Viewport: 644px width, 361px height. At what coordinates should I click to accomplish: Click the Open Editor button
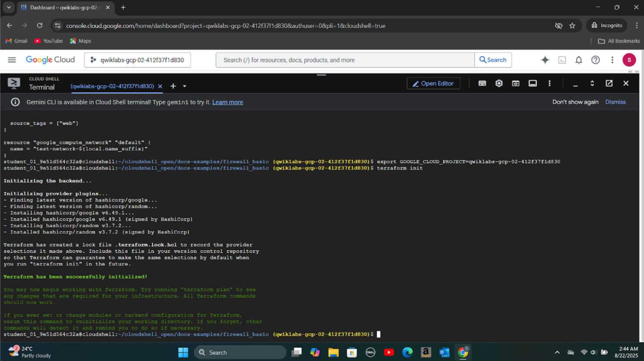(x=433, y=83)
